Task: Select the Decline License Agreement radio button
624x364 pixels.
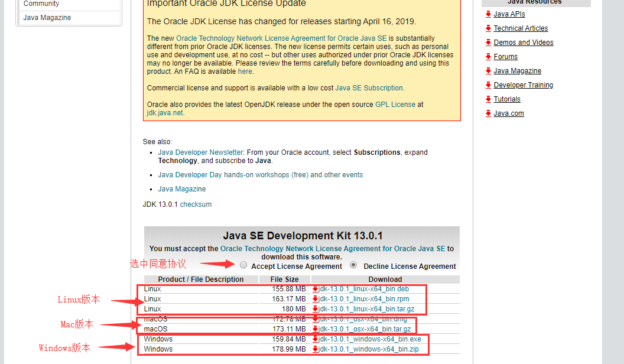Action: tap(353, 265)
